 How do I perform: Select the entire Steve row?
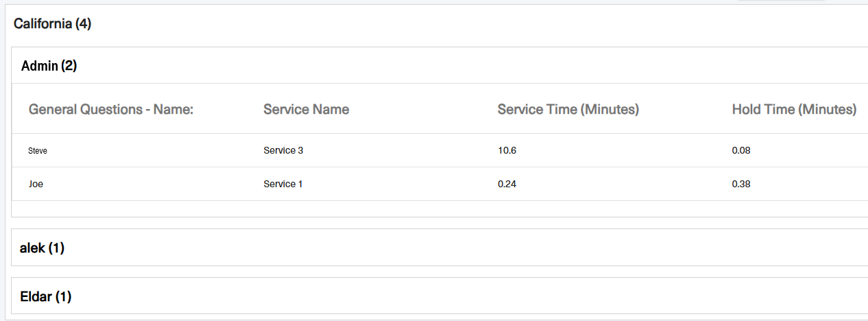[440, 150]
